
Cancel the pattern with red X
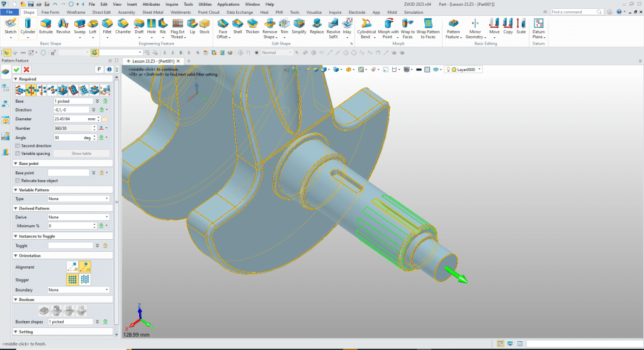[x=26, y=69]
